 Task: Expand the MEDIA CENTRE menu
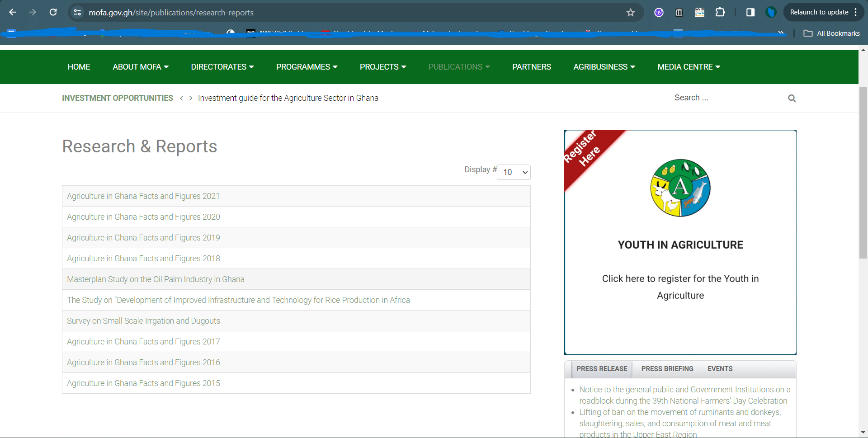click(689, 67)
